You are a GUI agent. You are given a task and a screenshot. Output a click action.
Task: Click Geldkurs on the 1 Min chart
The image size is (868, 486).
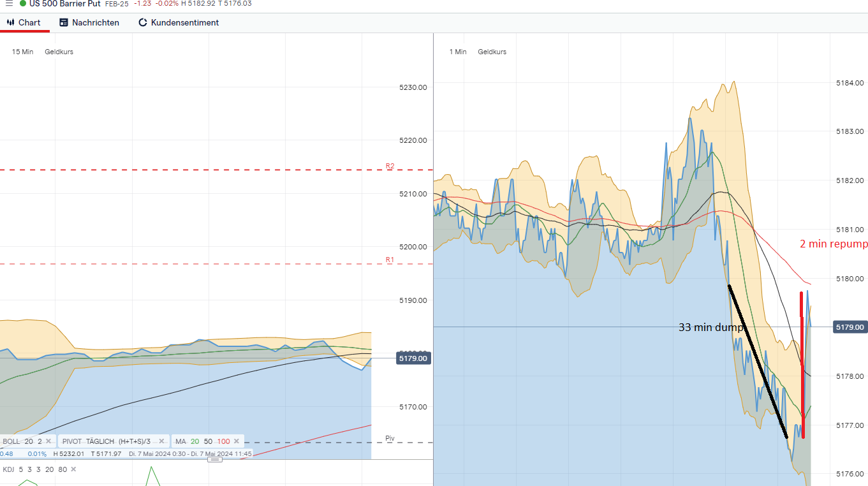coord(492,52)
